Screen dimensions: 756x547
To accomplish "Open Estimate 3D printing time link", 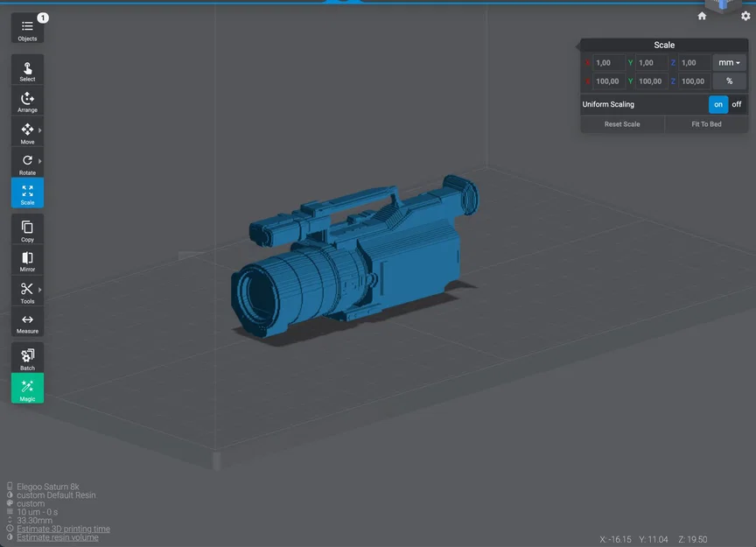I will click(63, 529).
